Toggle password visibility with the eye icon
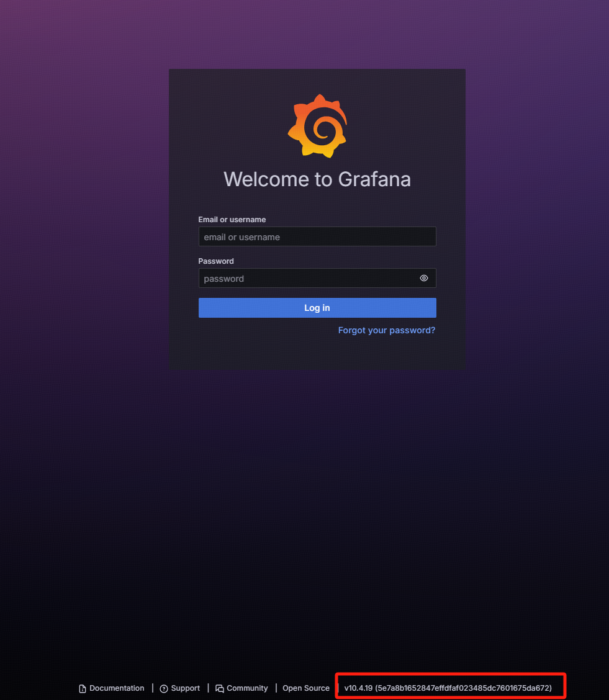 [424, 278]
